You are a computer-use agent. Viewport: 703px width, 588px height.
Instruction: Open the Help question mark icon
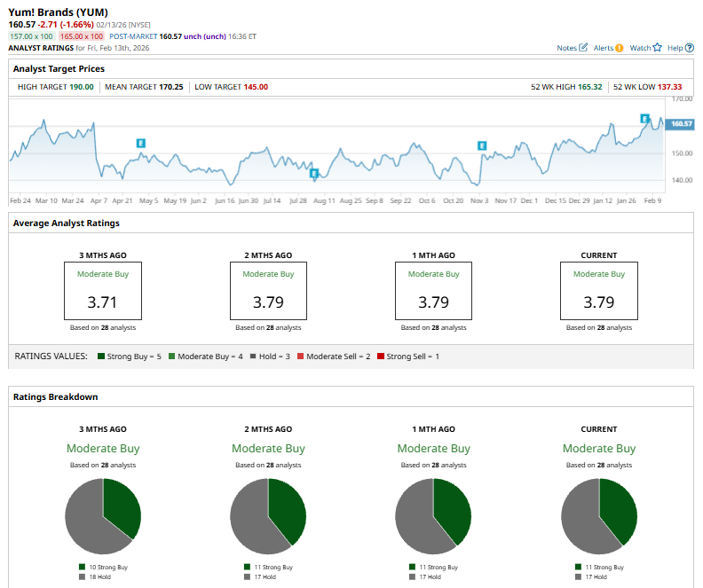[689, 48]
